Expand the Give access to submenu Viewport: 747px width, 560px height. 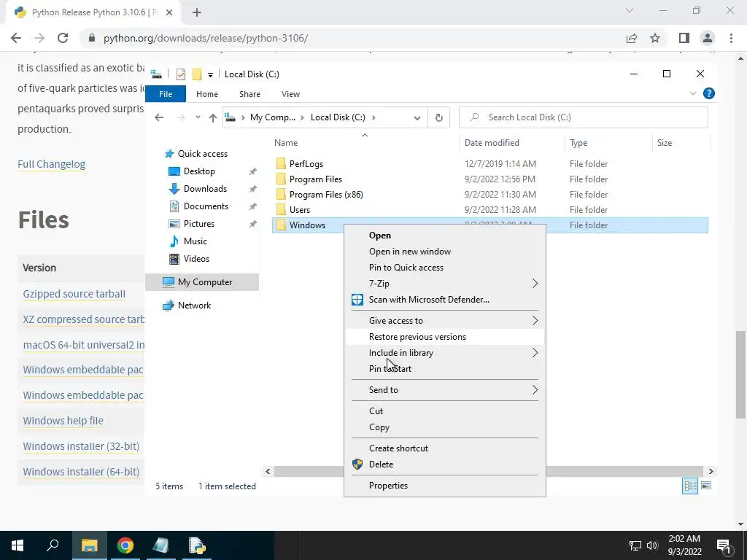445,321
